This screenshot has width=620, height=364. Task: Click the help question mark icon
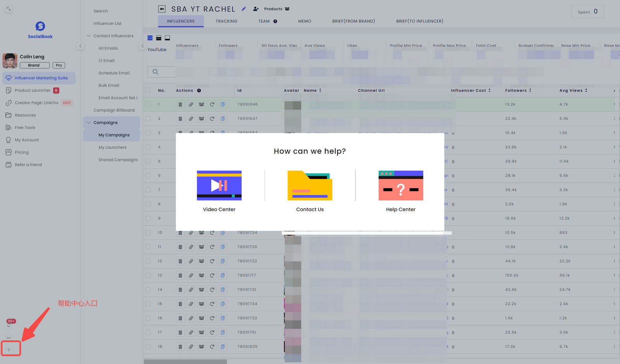tap(9, 350)
